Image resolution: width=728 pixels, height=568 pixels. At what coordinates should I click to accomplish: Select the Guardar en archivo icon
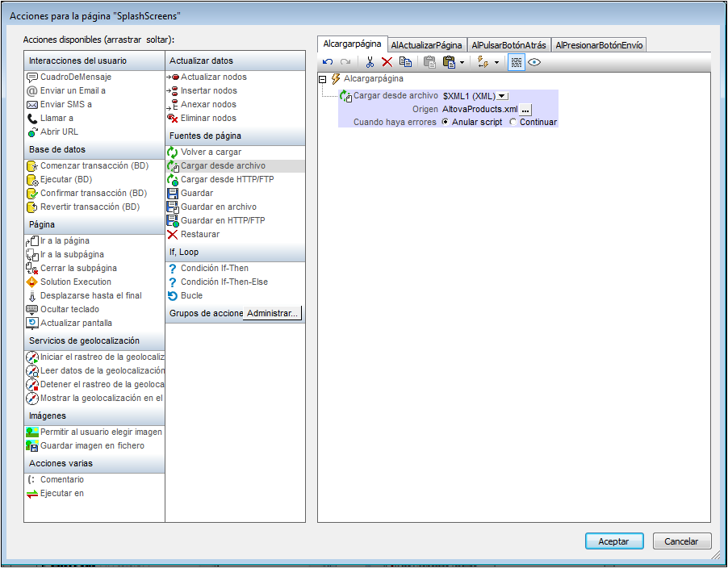(x=173, y=207)
